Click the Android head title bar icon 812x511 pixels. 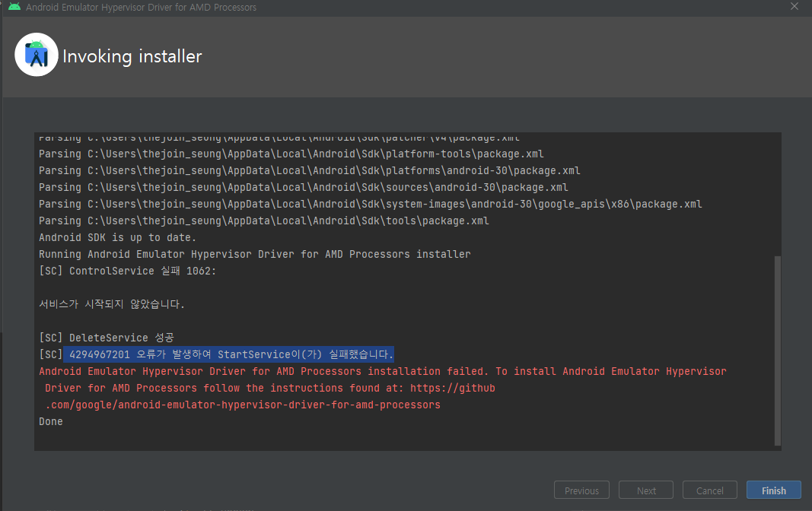(14, 7)
